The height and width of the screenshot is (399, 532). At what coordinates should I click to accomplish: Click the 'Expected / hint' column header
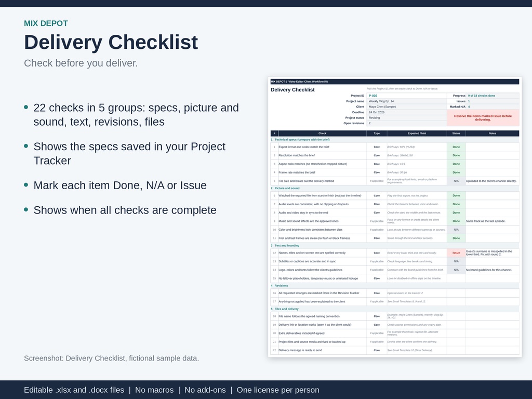(x=417, y=134)
